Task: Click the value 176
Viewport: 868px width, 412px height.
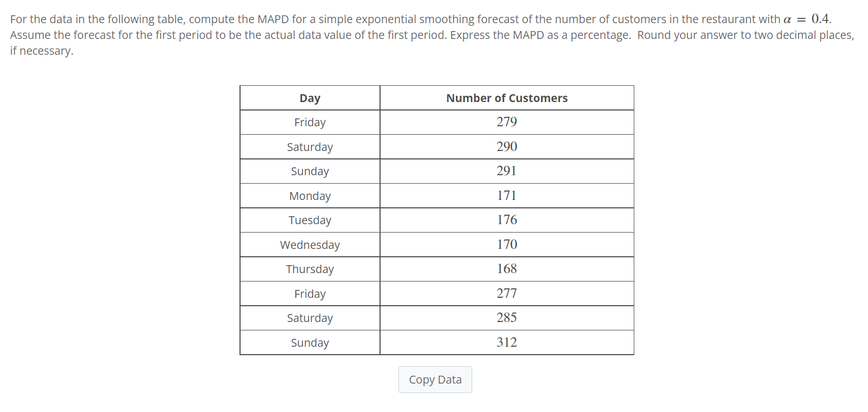Action: point(507,220)
